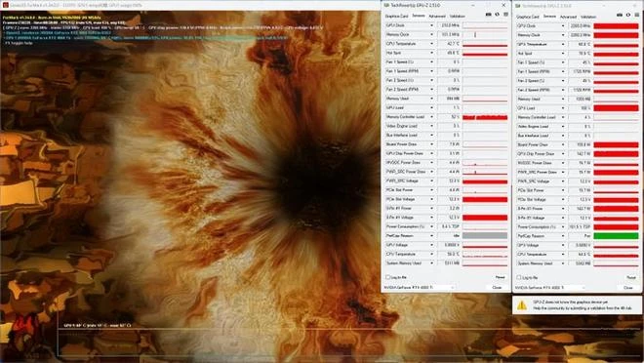
Task: Open screenshot camera icon in left GPU-Z window
Action: 488,15
